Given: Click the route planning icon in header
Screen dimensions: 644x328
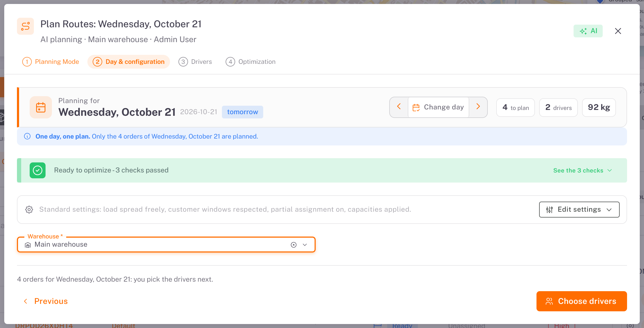Looking at the screenshot, I should coord(25,26).
